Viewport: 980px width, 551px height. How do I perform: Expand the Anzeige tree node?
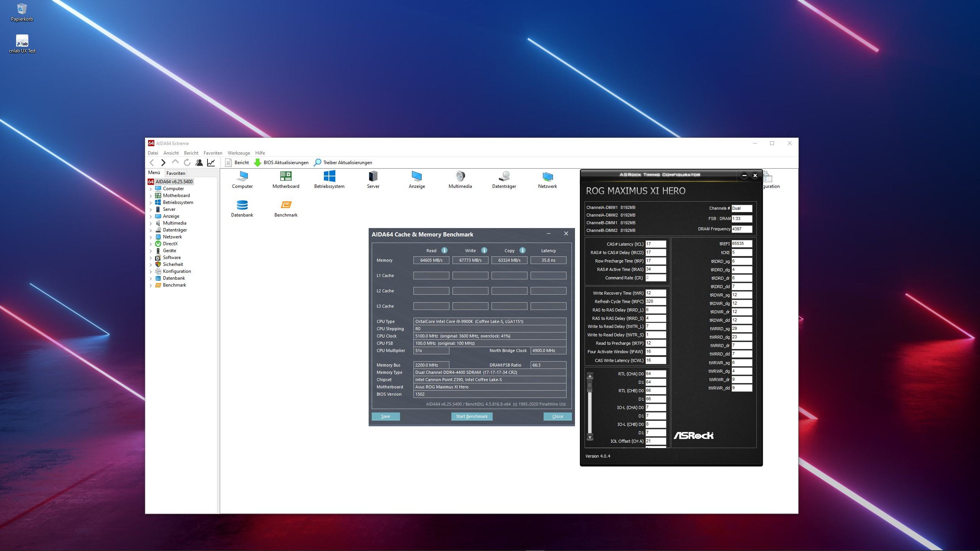pyautogui.click(x=150, y=217)
